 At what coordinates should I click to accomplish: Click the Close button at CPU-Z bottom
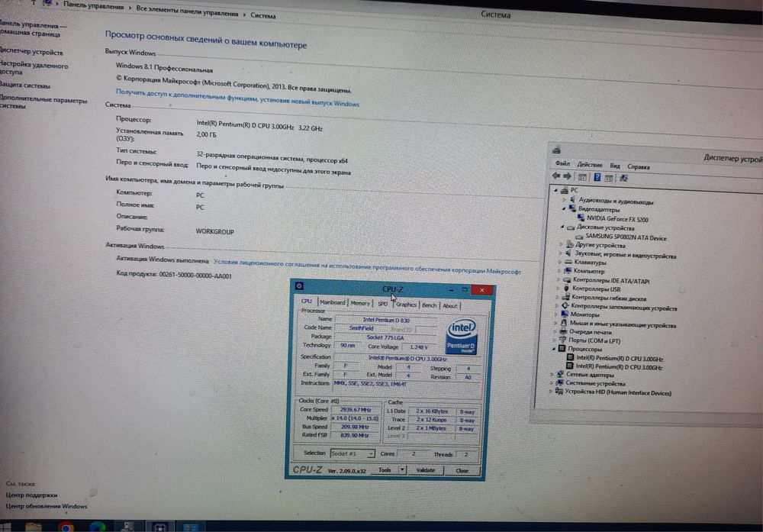(x=462, y=471)
